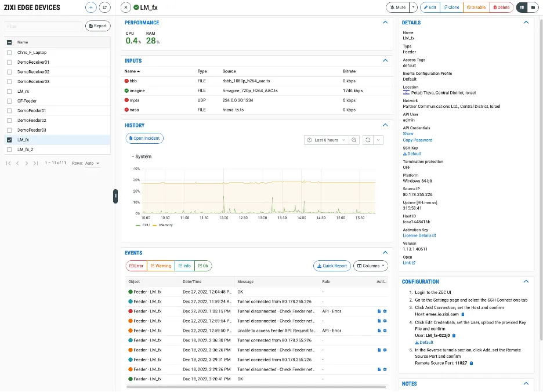Go to the previous devices page
543x392 pixels.
pos(17,163)
